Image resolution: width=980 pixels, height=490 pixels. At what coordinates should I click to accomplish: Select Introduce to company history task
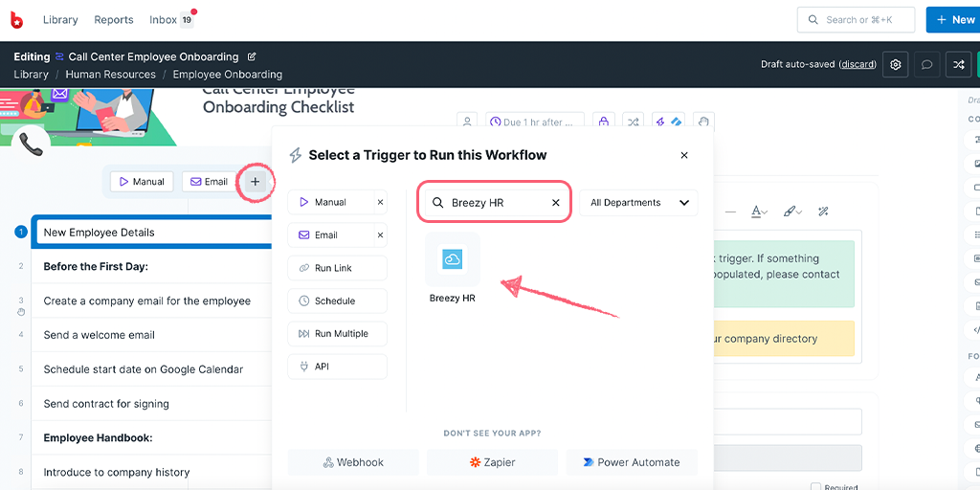(x=116, y=473)
